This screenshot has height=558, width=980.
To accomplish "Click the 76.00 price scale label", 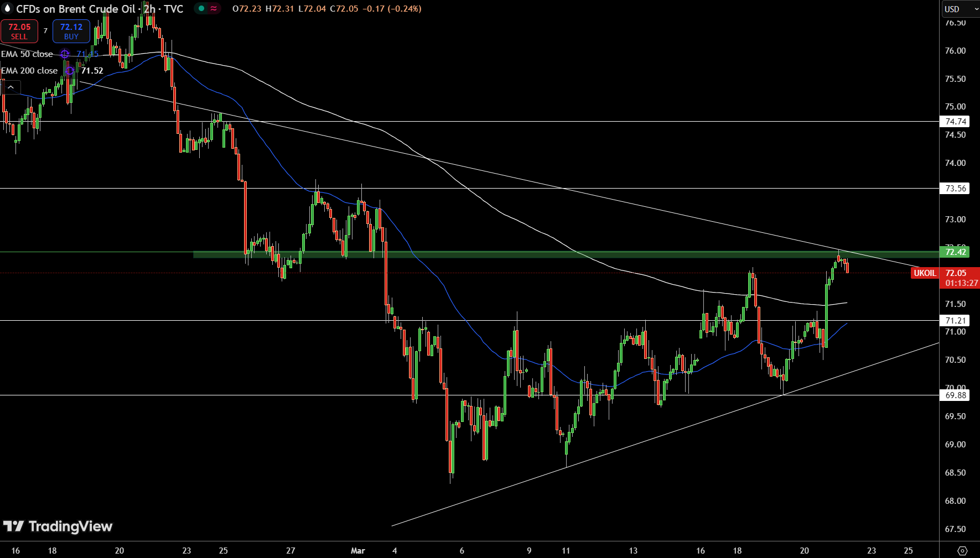I will click(956, 51).
